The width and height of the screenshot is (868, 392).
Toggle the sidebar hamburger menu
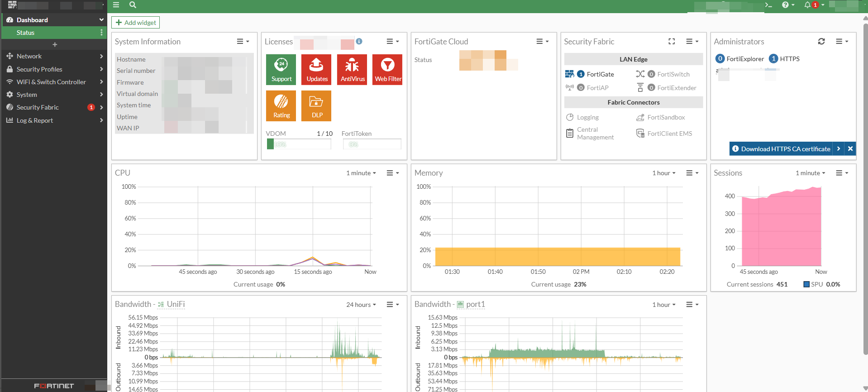[x=116, y=5]
